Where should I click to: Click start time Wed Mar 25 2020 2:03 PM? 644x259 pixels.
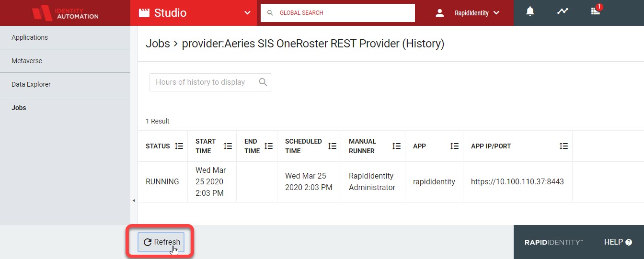click(212, 182)
